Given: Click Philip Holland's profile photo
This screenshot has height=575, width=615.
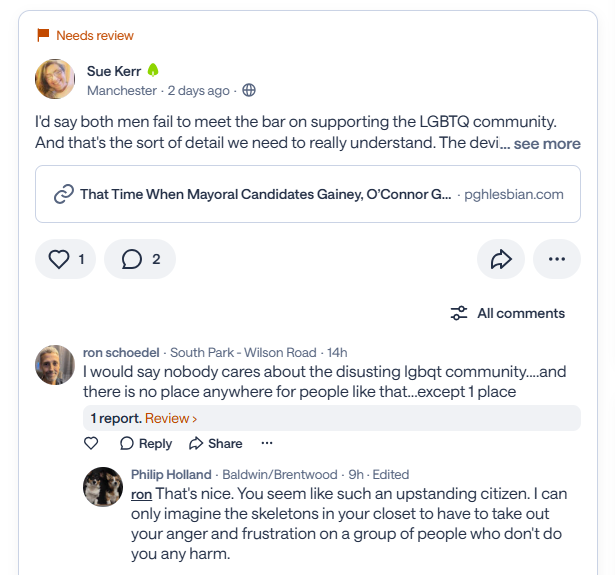Looking at the screenshot, I should point(103,485).
